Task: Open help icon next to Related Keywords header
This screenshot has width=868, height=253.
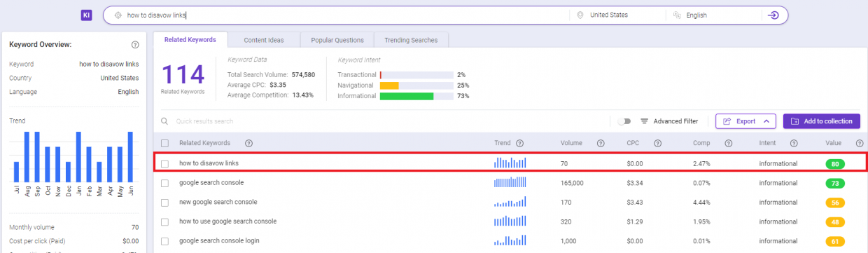Action: pos(248,143)
